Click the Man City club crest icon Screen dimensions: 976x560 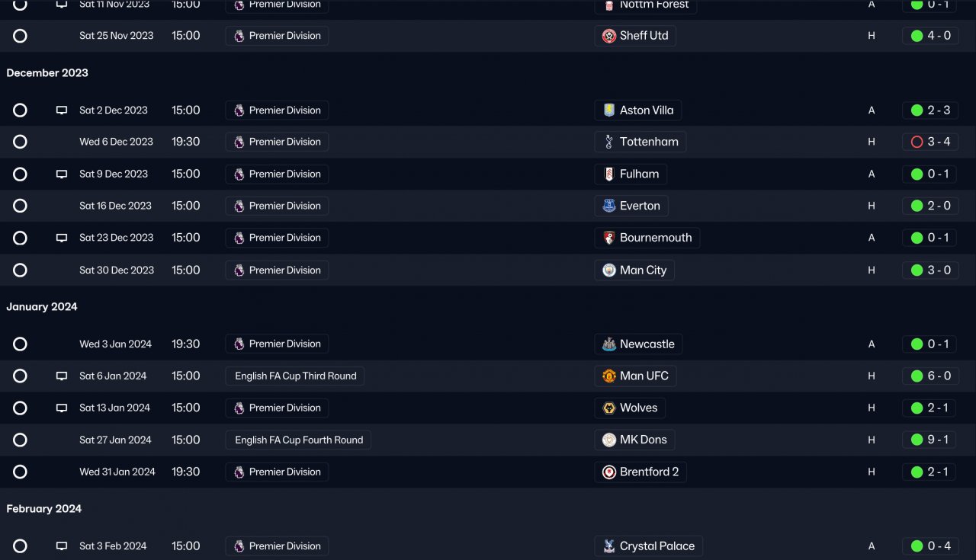(x=608, y=270)
